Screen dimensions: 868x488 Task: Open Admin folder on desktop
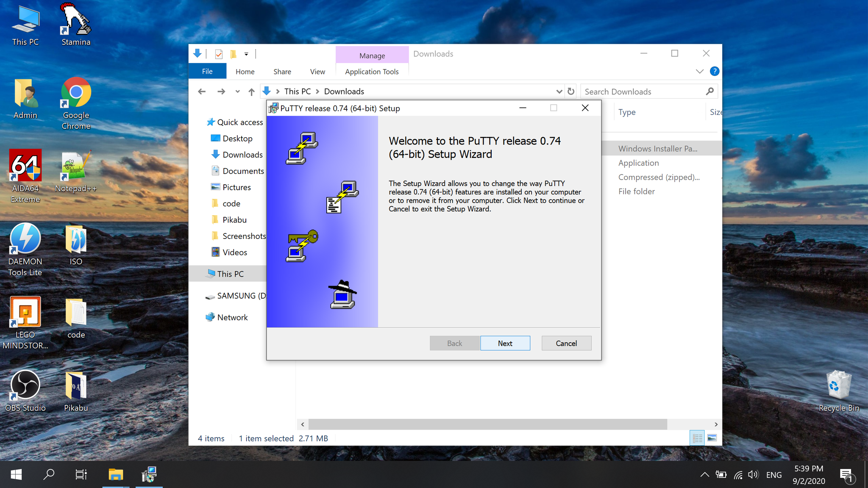click(25, 98)
